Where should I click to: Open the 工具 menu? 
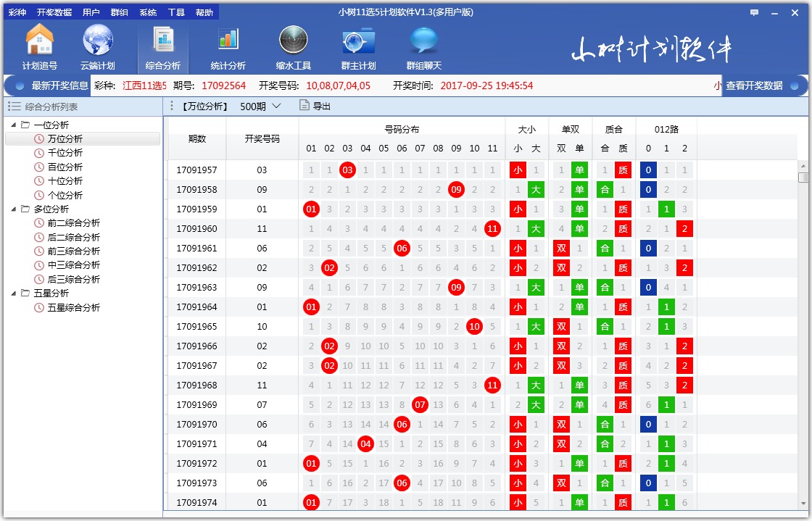(x=174, y=11)
